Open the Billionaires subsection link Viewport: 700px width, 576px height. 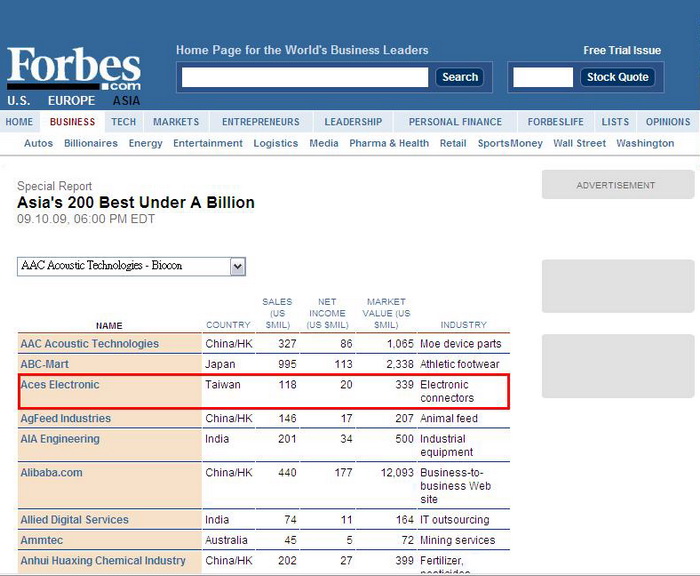91,143
